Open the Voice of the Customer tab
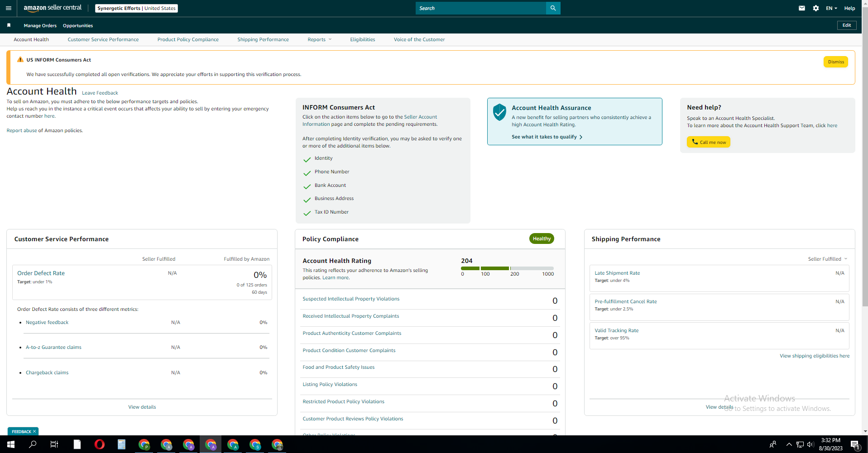868x453 pixels. (x=419, y=39)
